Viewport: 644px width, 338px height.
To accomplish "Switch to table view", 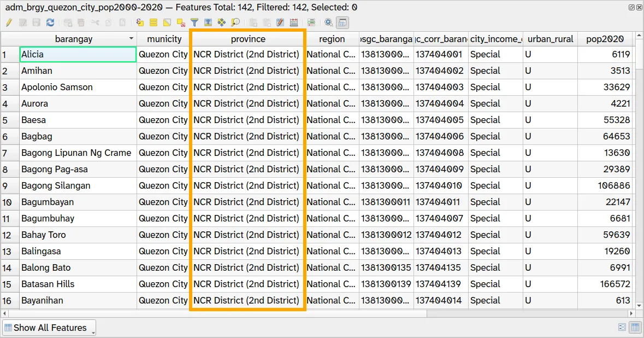I will point(635,328).
